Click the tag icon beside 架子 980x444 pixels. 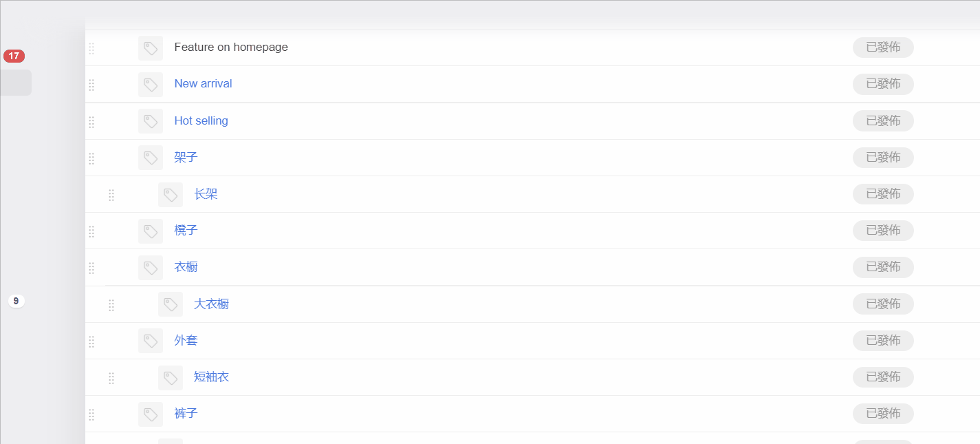(151, 158)
